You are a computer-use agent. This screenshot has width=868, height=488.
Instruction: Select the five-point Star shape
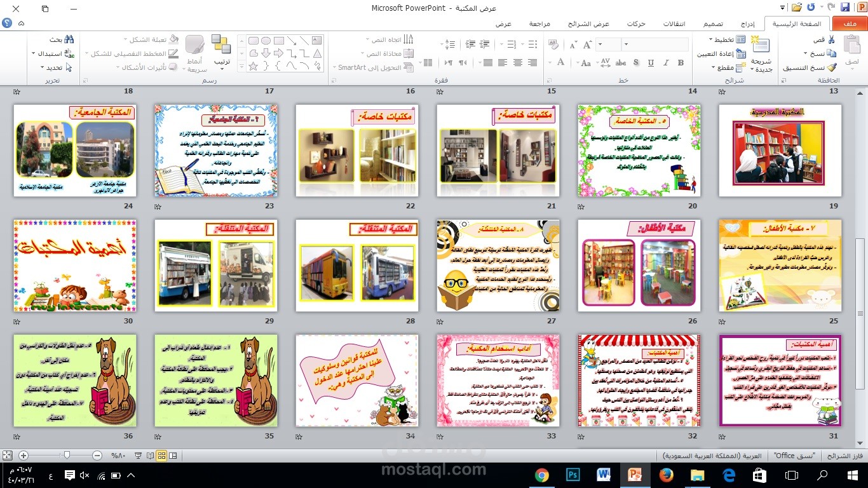point(253,65)
